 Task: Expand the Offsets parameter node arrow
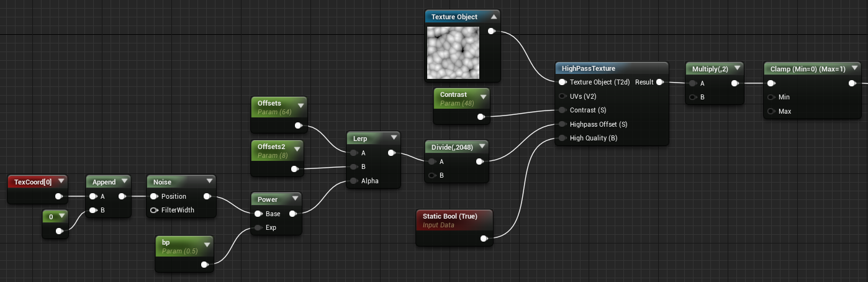pyautogui.click(x=301, y=106)
